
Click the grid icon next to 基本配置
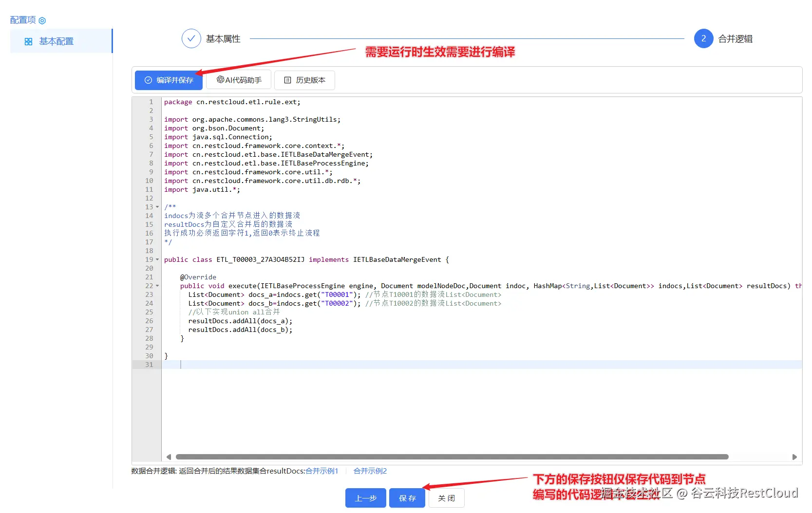(x=28, y=42)
